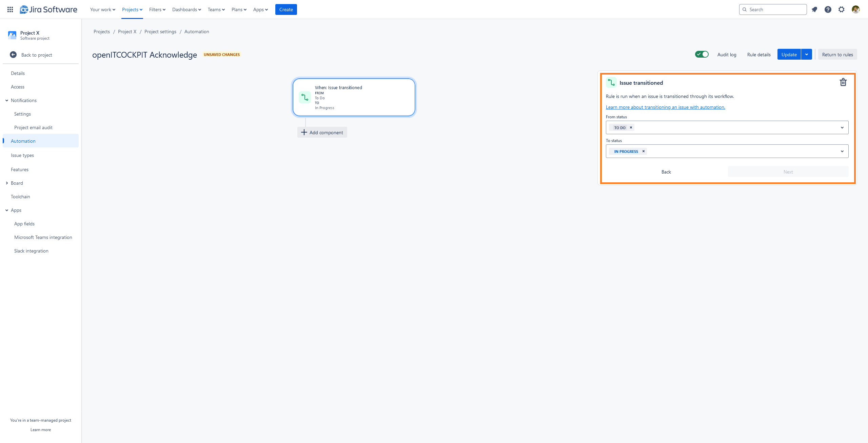Click the Next button in trigger panel
868x443 pixels.
pyautogui.click(x=788, y=172)
